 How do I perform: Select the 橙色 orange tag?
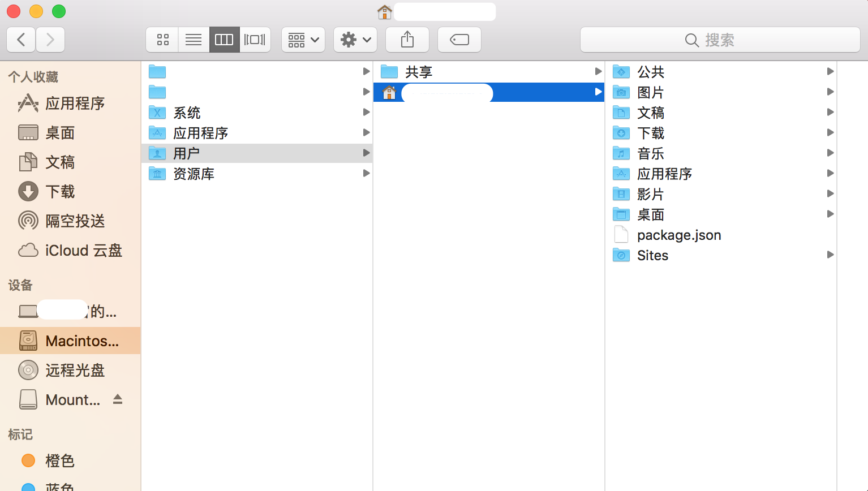70,460
